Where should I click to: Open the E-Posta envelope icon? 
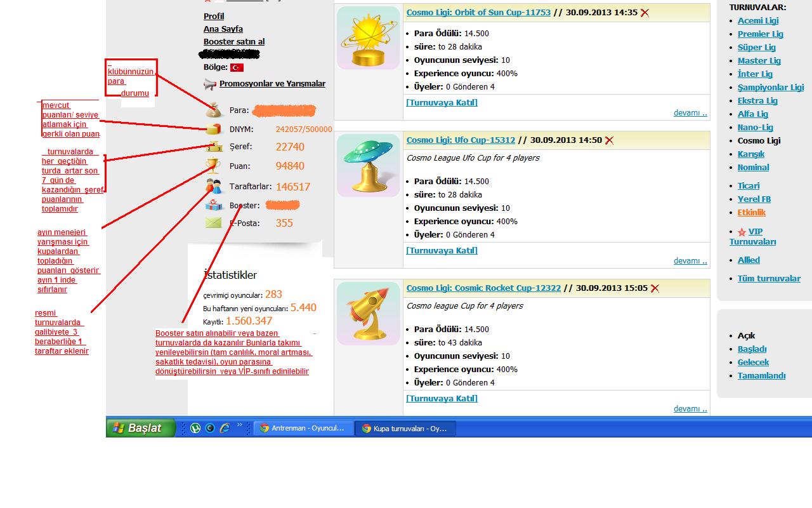tap(214, 223)
